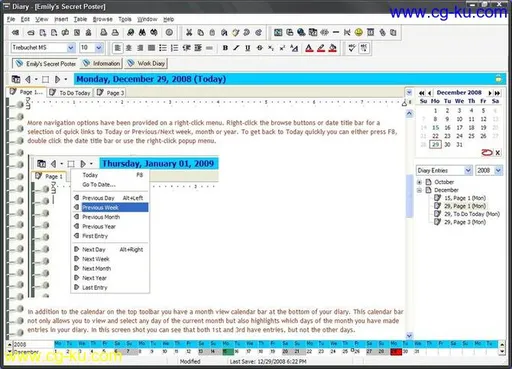Click the spell check ABC checkmark icon

[352, 48]
